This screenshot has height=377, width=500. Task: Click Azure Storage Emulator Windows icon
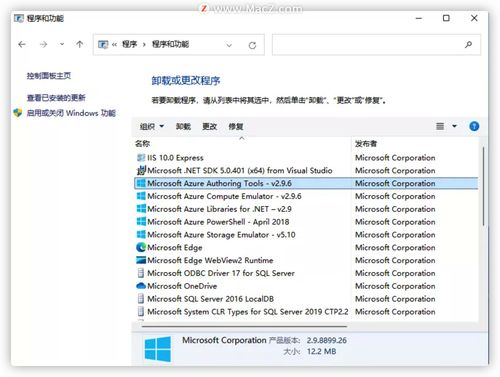click(x=141, y=234)
